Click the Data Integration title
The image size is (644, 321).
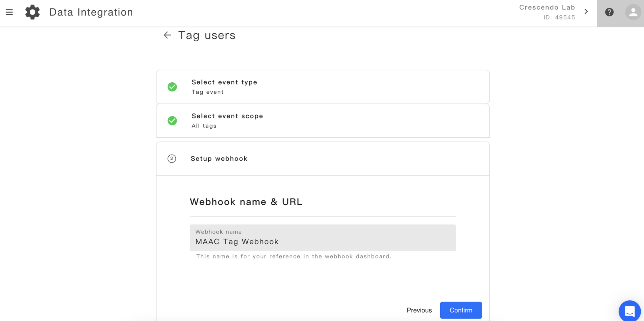(91, 12)
